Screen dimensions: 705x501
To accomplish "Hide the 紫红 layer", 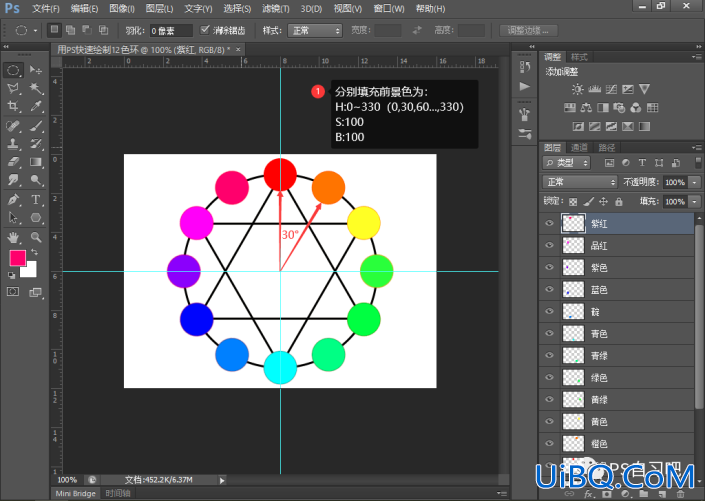I will click(549, 223).
